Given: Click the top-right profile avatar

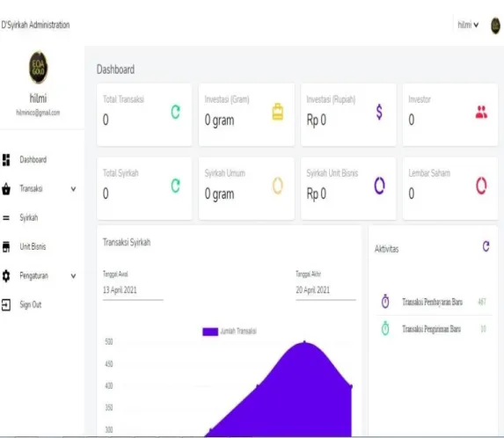Looking at the screenshot, I should [x=495, y=26].
